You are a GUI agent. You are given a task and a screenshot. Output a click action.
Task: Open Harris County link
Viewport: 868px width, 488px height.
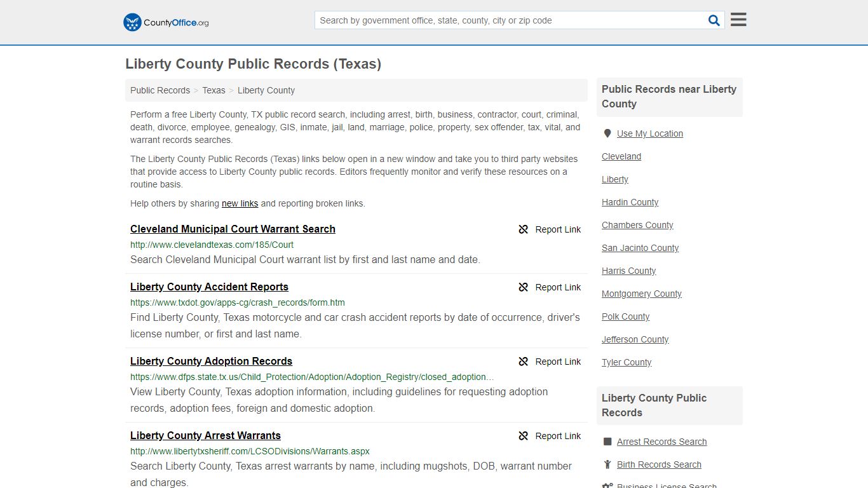(629, 271)
